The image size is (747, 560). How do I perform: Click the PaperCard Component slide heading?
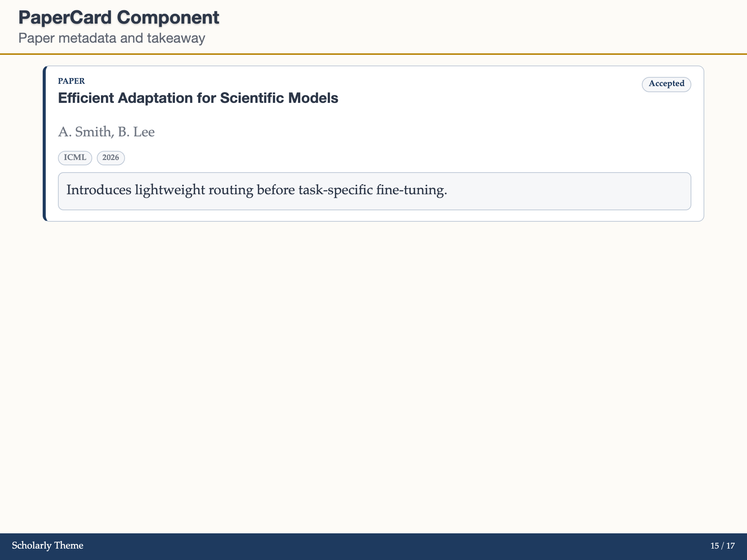(119, 18)
